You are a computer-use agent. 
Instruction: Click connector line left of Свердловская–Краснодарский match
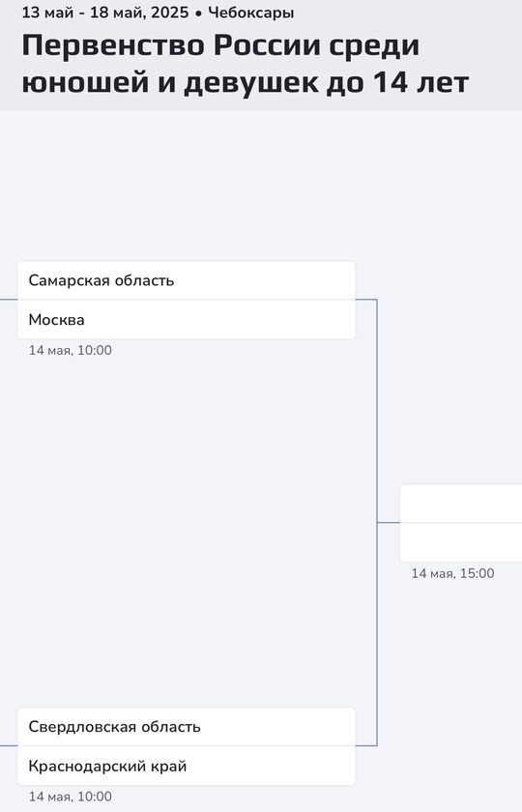pyautogui.click(x=9, y=745)
